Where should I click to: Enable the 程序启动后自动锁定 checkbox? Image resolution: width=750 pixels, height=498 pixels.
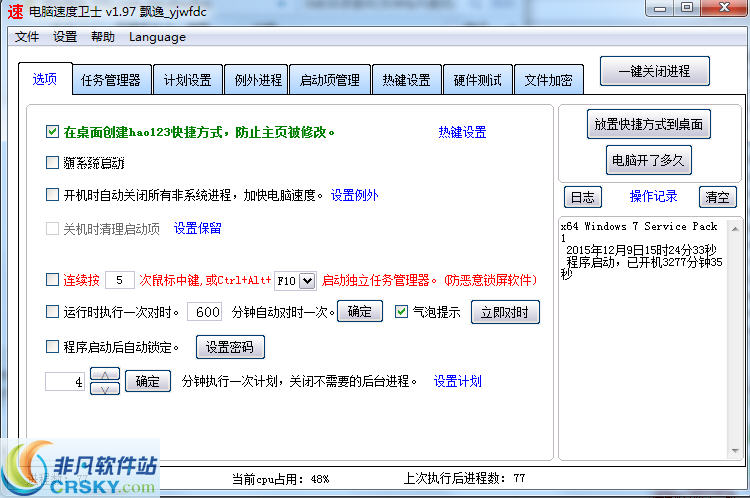52,346
